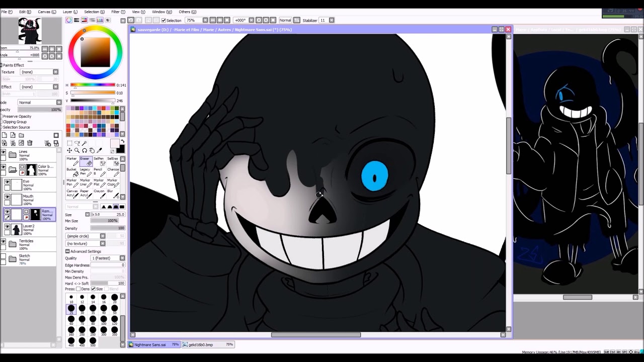Select the SelPen tool
Image resolution: width=644 pixels, height=362 pixels.
[99, 161]
